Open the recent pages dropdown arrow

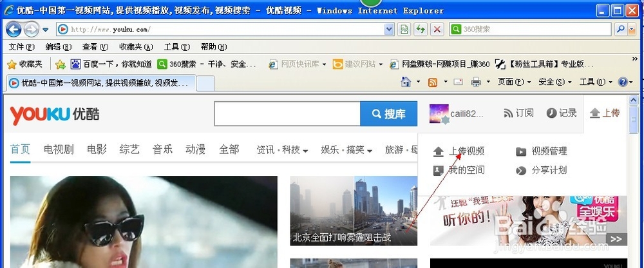(x=46, y=30)
